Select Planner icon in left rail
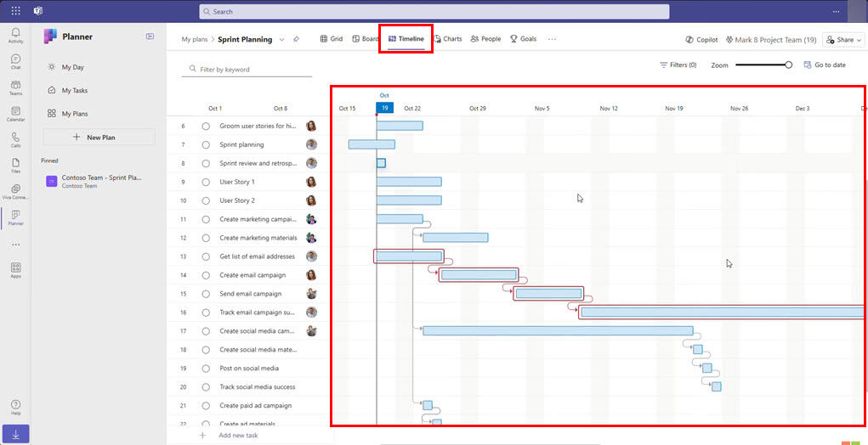Image resolution: width=868 pixels, height=445 pixels. pos(15,217)
